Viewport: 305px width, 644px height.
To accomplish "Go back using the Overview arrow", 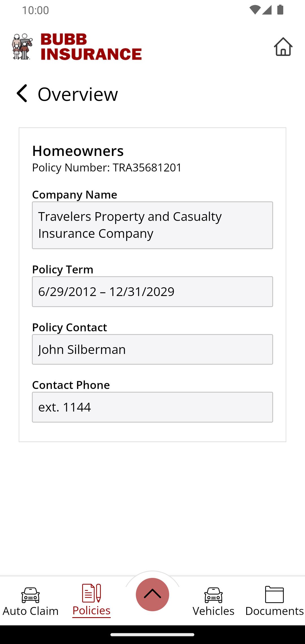I will click(x=22, y=93).
